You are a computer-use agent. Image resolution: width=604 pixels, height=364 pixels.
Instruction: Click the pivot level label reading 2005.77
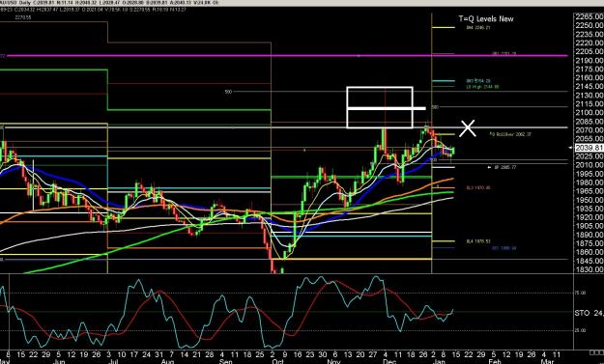click(x=505, y=167)
